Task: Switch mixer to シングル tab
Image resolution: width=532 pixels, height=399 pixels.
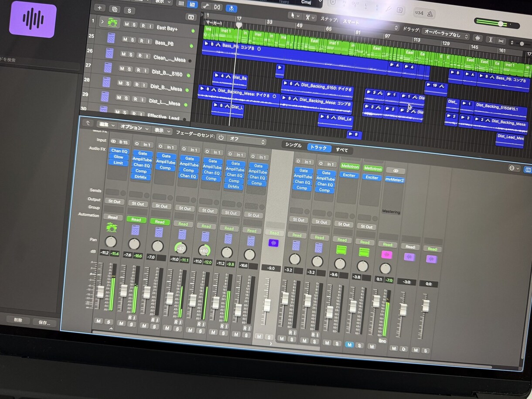Action: tap(293, 146)
